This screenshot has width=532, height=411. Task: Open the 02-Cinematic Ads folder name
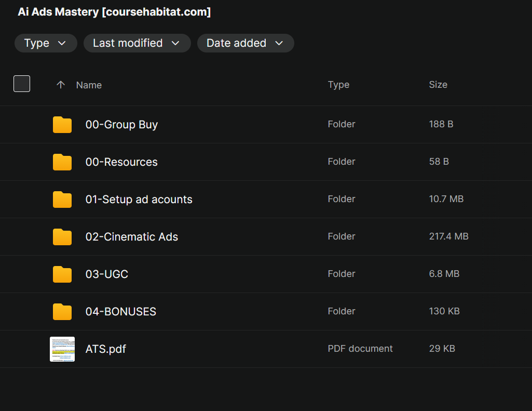pyautogui.click(x=131, y=237)
